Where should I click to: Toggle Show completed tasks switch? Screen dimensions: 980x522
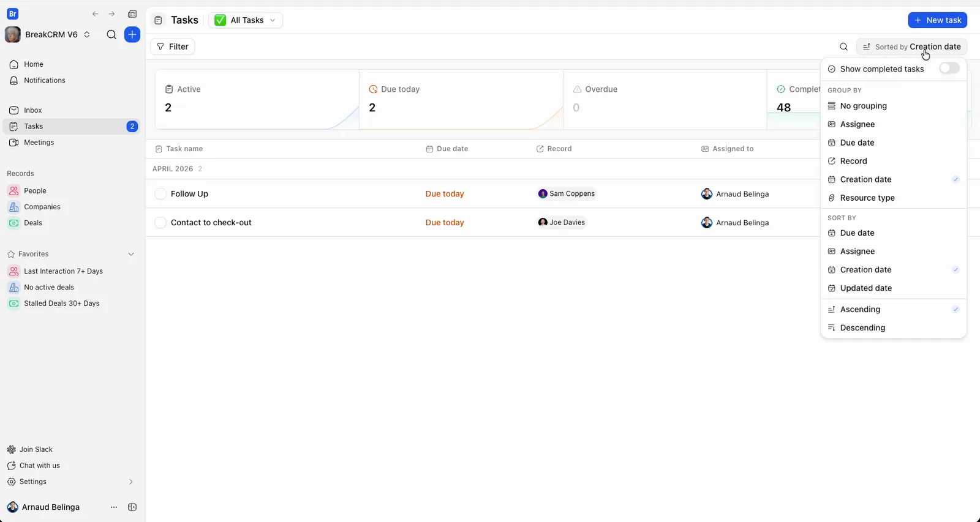click(949, 69)
